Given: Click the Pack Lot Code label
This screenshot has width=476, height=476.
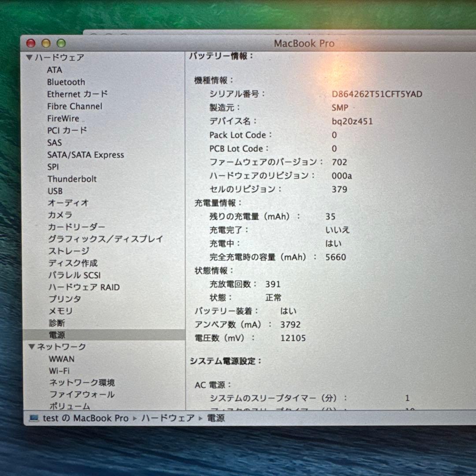Looking at the screenshot, I should (241, 135).
